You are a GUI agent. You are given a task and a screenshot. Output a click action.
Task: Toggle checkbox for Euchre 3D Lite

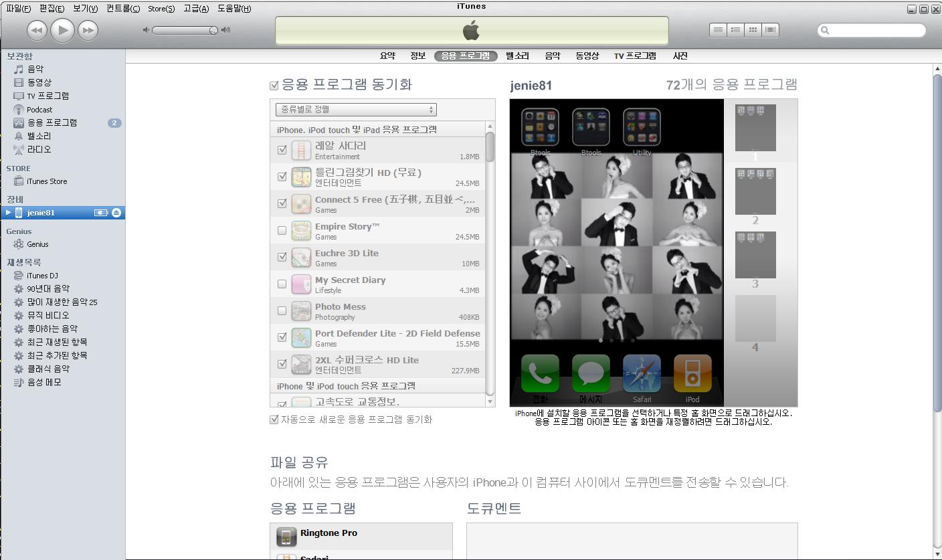(x=282, y=257)
